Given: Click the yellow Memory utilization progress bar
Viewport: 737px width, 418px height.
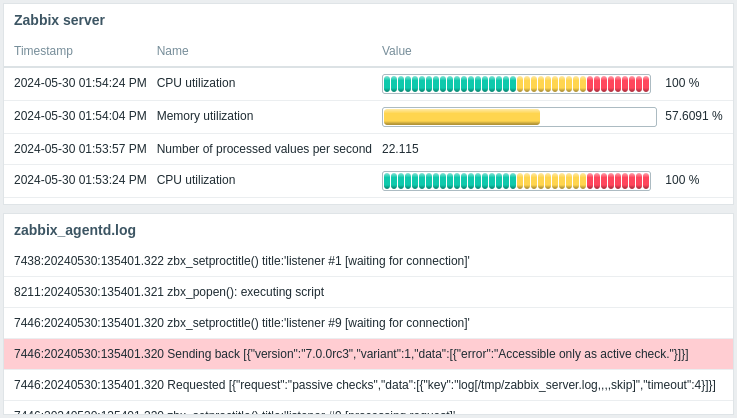Looking at the screenshot, I should (x=519, y=117).
